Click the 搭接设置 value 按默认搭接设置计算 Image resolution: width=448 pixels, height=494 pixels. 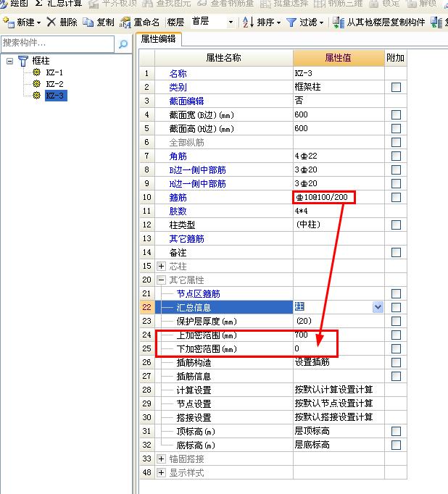click(333, 417)
